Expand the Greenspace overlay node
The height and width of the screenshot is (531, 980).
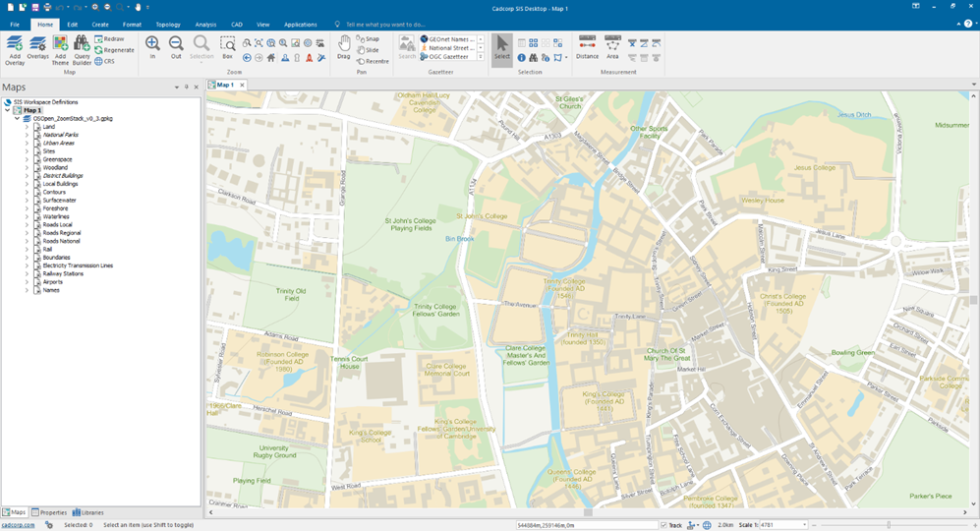point(27,159)
